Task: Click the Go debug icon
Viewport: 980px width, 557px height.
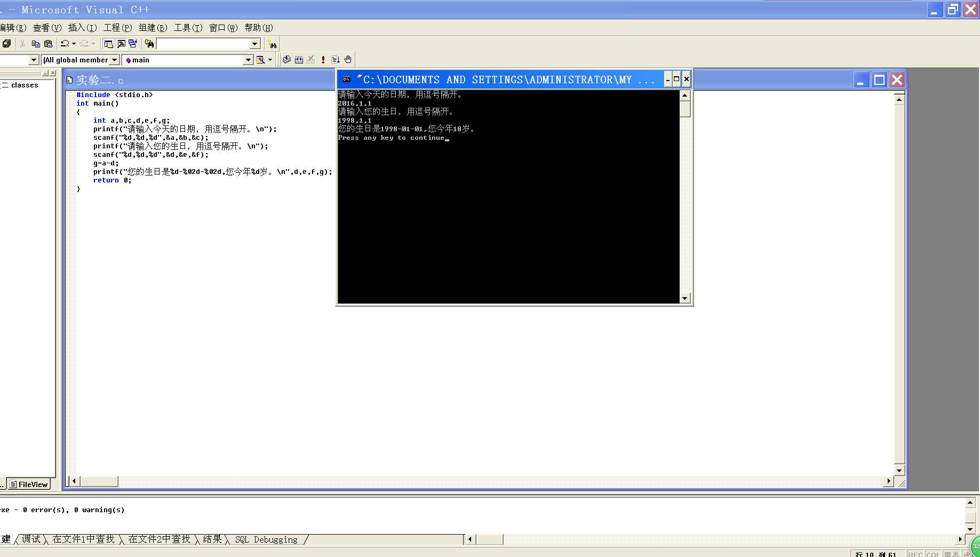Action: pos(336,60)
